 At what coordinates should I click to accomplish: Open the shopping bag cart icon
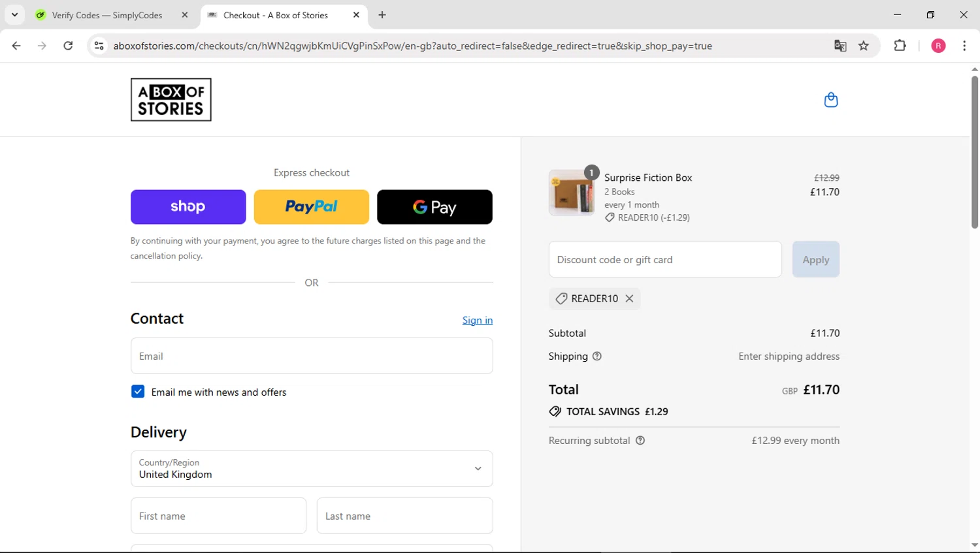click(x=831, y=100)
